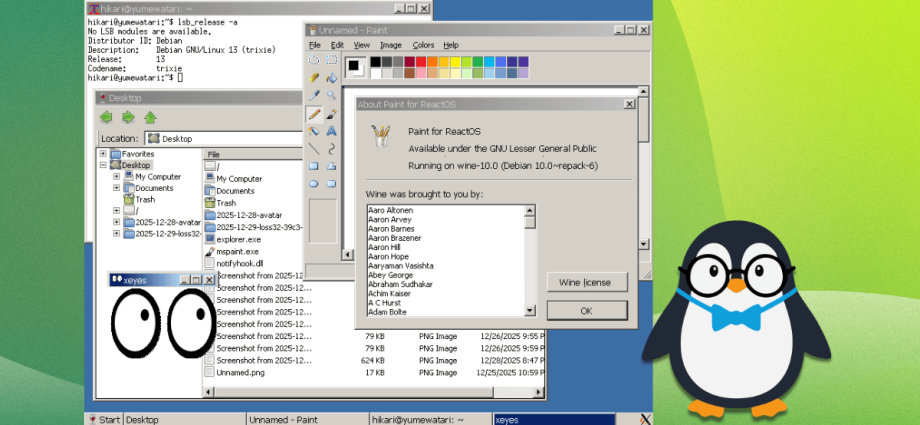Choose the brown swatch in Paint palette
This screenshot has width=920, height=425.
coord(409,73)
